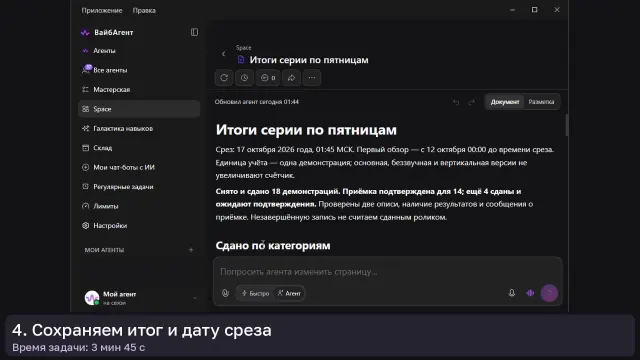Image resolution: width=640 pixels, height=360 pixels.
Task: Refresh the page with reload icon
Action: (224, 78)
